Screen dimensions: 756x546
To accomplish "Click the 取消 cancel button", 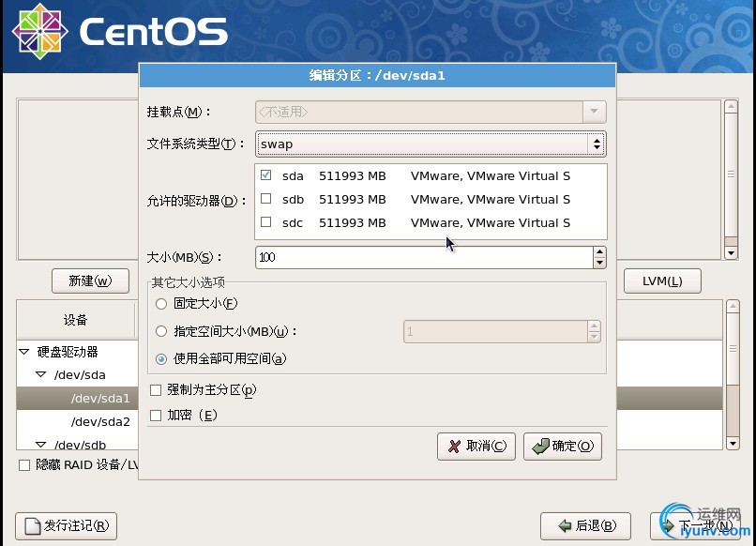I will point(476,447).
